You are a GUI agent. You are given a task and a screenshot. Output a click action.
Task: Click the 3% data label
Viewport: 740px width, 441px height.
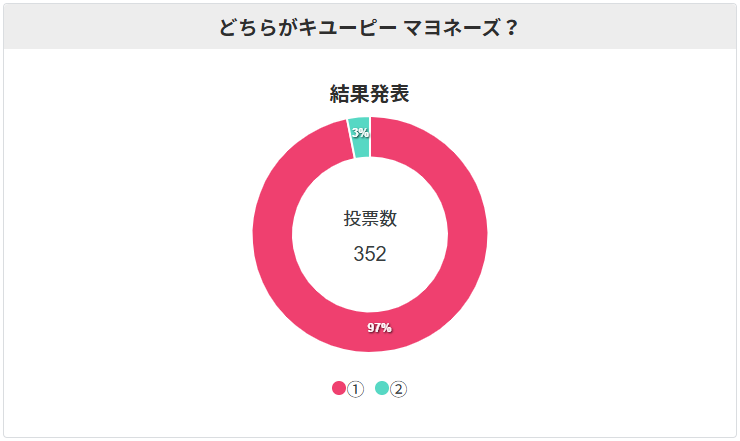(x=360, y=132)
